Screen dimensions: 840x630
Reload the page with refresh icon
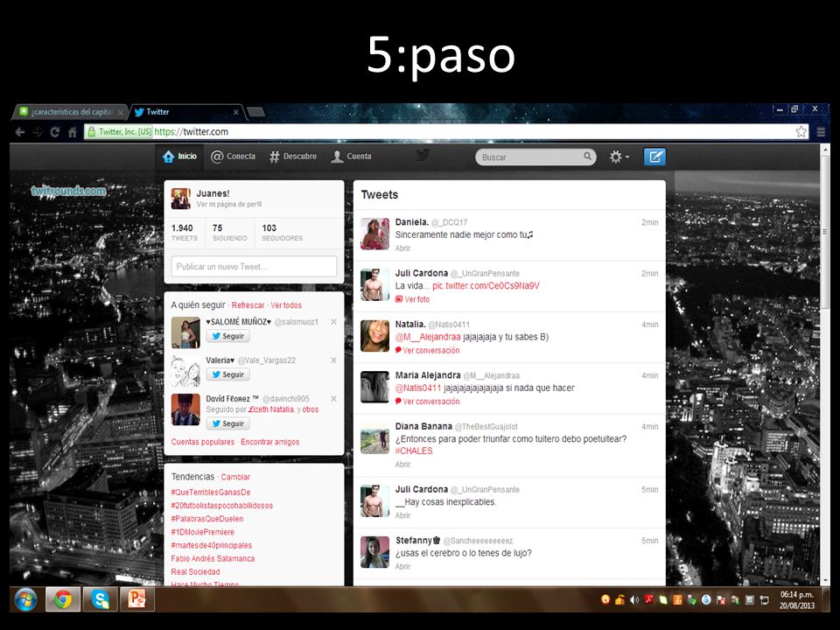(54, 132)
